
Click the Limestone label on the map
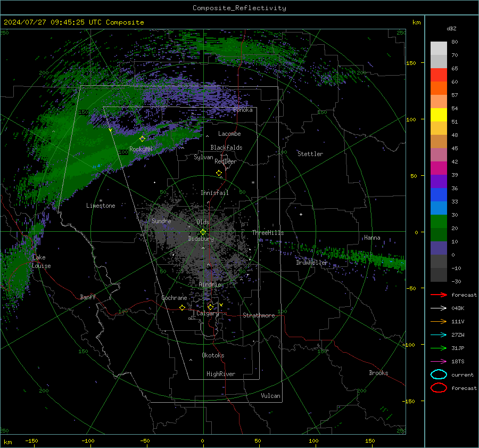(101, 206)
